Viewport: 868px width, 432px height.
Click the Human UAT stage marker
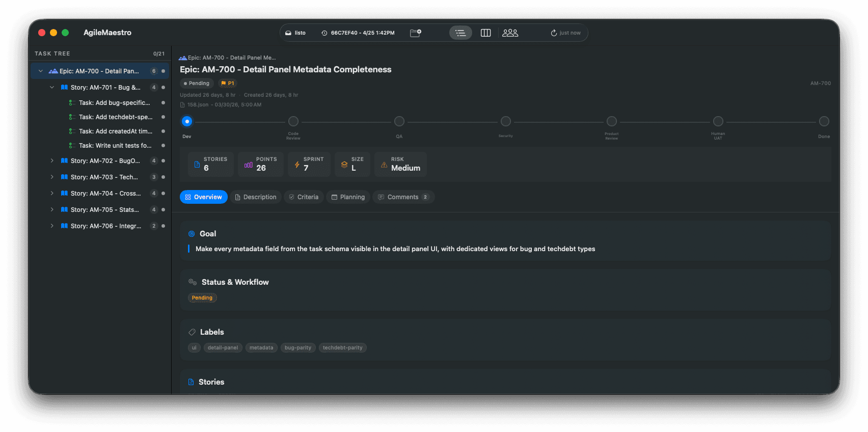pyautogui.click(x=718, y=121)
